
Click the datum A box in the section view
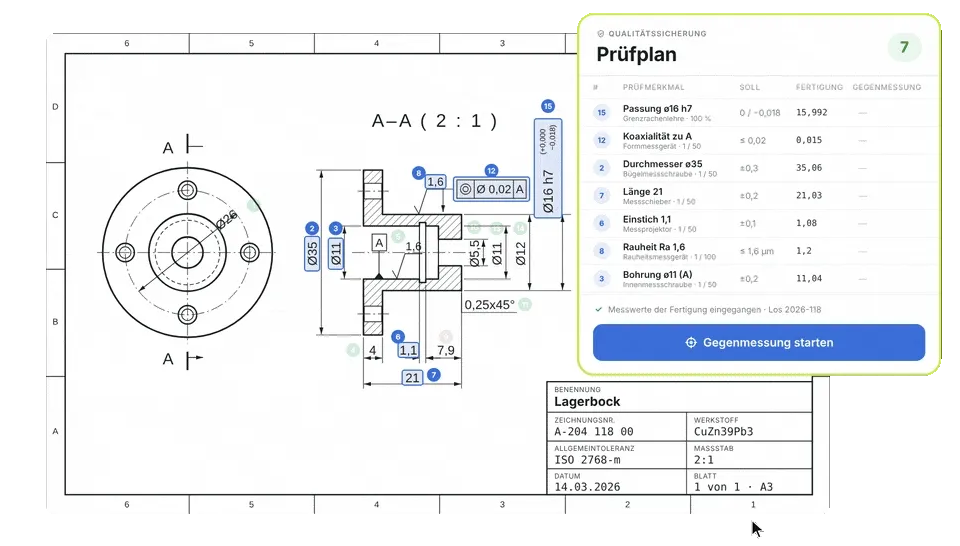[x=380, y=243]
